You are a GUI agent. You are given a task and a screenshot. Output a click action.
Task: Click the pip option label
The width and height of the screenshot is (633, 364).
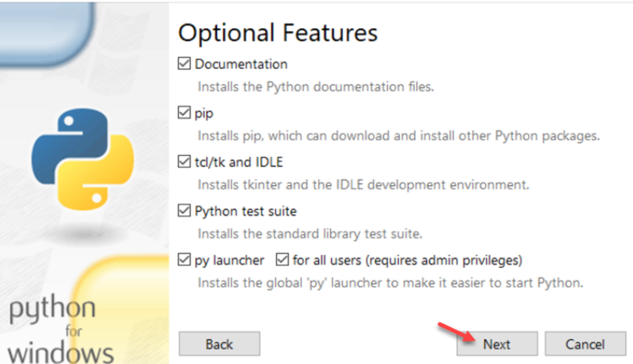tap(204, 114)
